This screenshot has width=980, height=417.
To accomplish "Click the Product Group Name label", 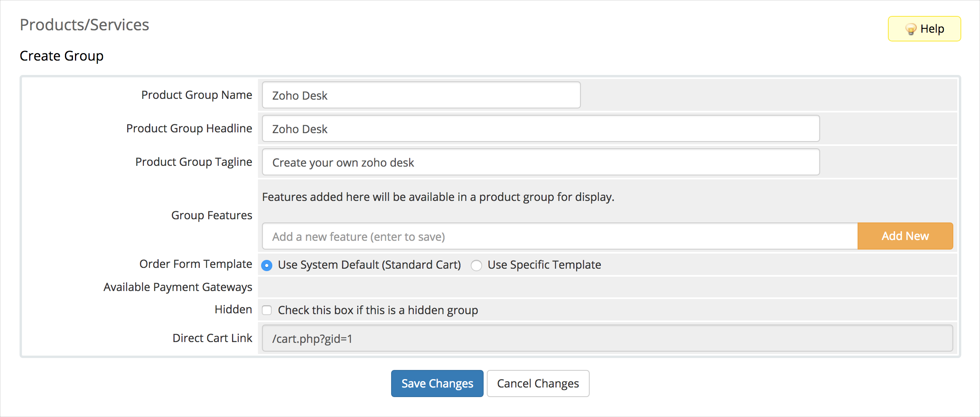I will (197, 95).
